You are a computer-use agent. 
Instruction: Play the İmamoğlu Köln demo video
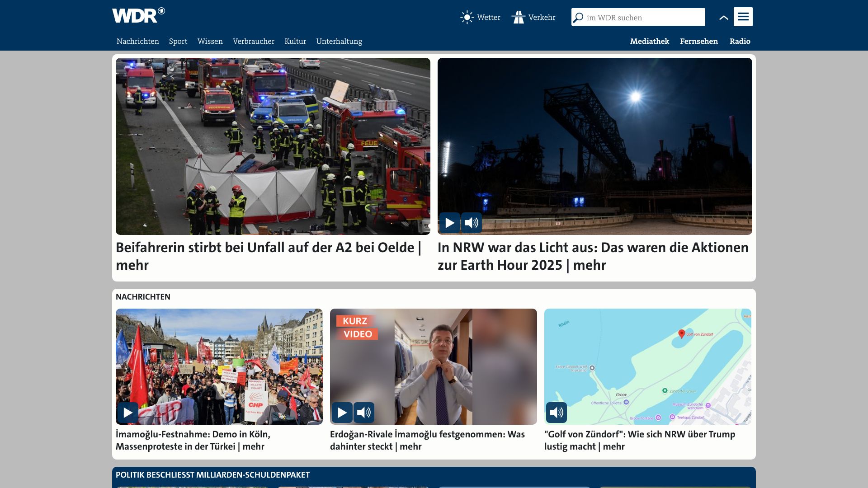(128, 413)
